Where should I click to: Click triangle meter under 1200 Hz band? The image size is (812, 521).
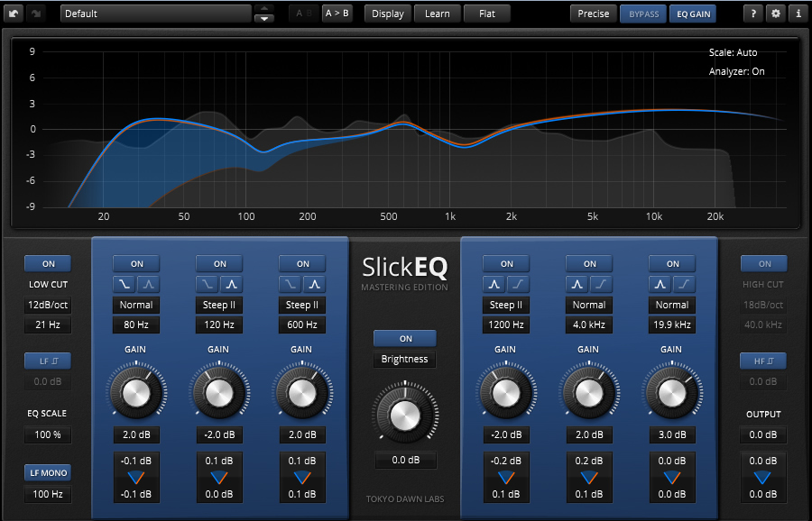click(506, 478)
